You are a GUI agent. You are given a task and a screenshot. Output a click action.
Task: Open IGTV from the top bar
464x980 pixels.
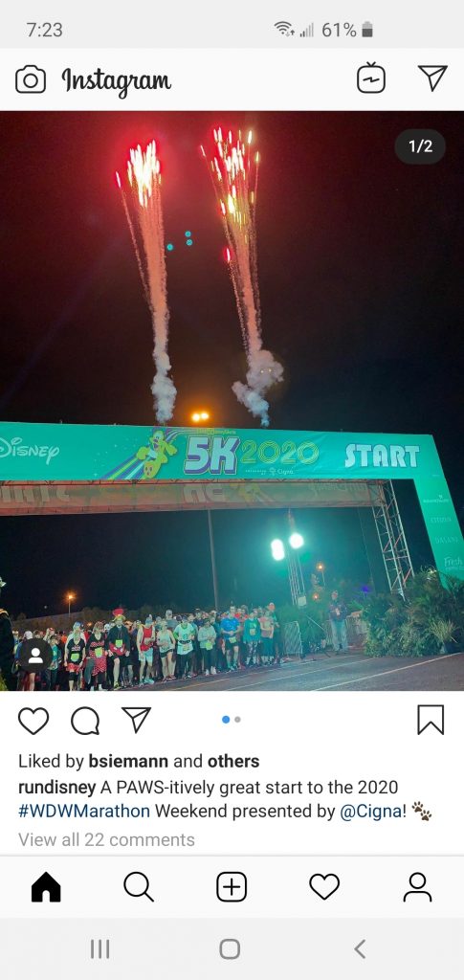click(x=371, y=78)
